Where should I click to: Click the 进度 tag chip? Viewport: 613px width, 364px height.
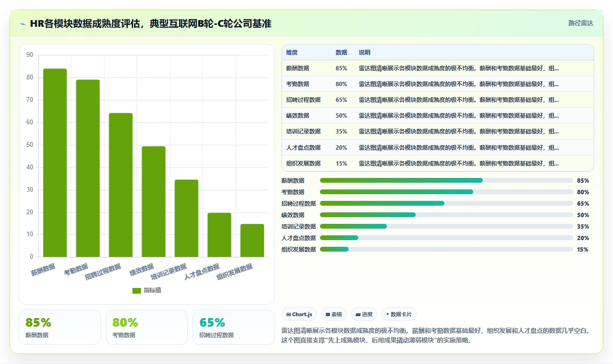[x=364, y=314]
